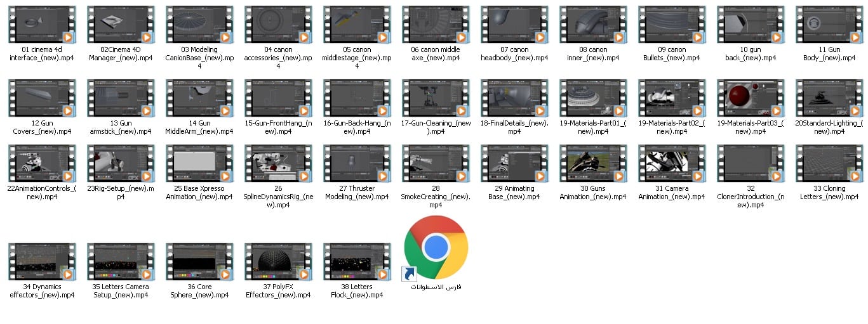Select the 18-FinalDetails video icon
The height and width of the screenshot is (324, 868).
click(x=514, y=98)
